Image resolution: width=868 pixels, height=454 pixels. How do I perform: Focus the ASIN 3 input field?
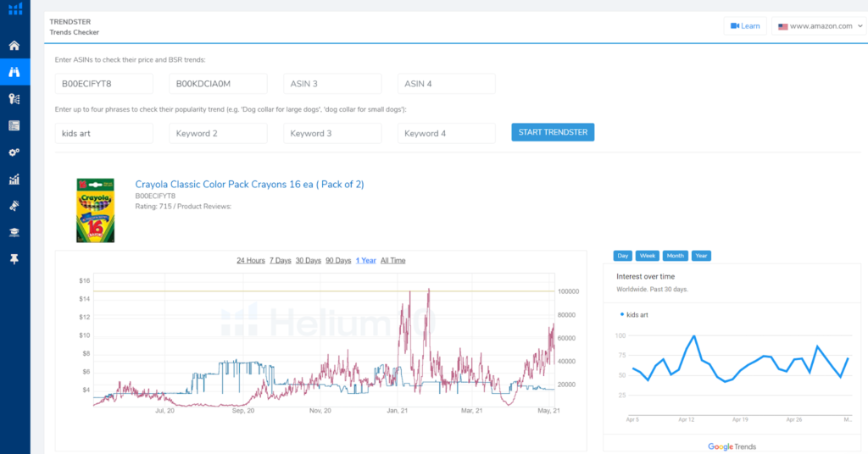coord(332,84)
